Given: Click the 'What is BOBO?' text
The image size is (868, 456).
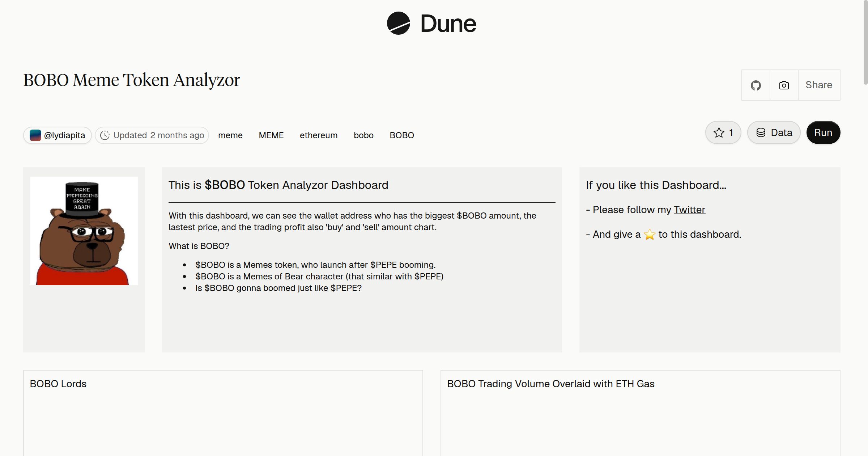Looking at the screenshot, I should tap(199, 246).
